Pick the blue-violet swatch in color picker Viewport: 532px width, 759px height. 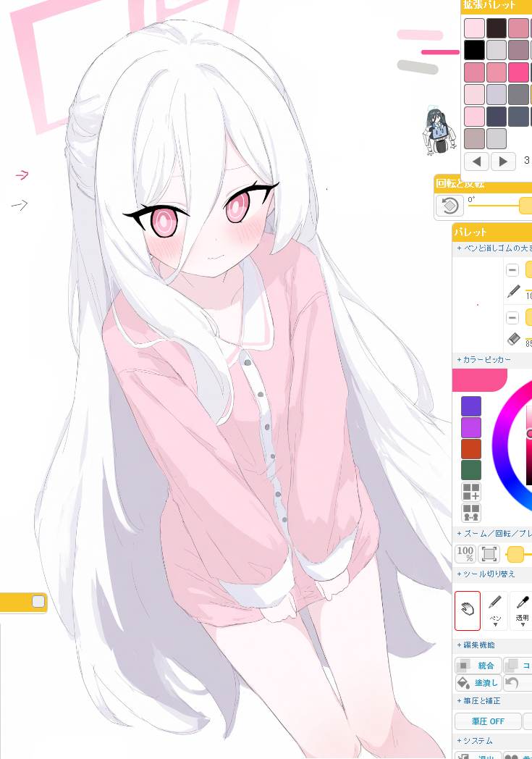(471, 406)
